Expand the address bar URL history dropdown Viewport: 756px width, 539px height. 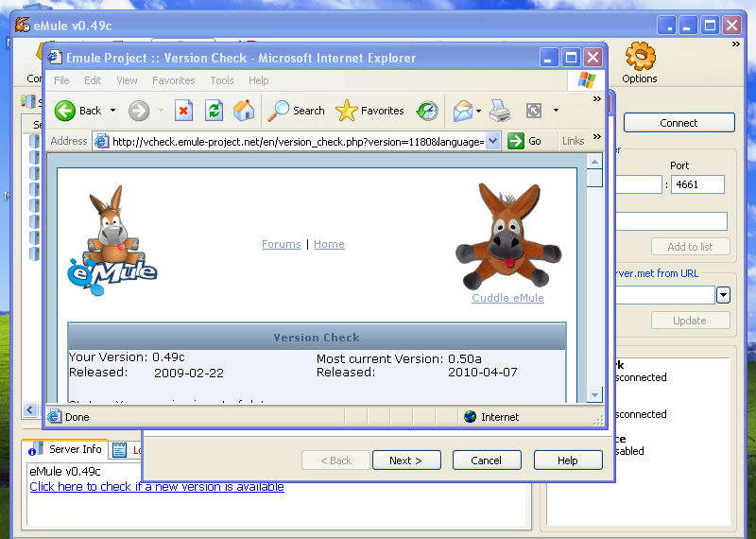tap(492, 142)
